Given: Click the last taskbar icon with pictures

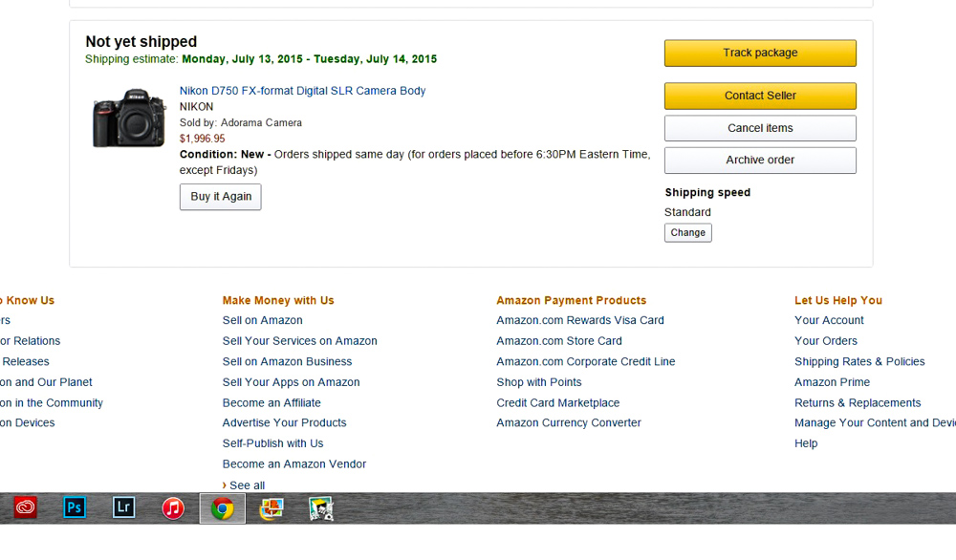Looking at the screenshot, I should tap(321, 508).
